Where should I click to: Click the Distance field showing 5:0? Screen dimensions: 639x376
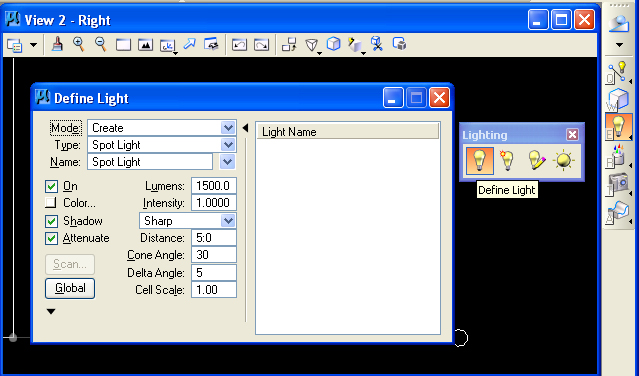214,238
